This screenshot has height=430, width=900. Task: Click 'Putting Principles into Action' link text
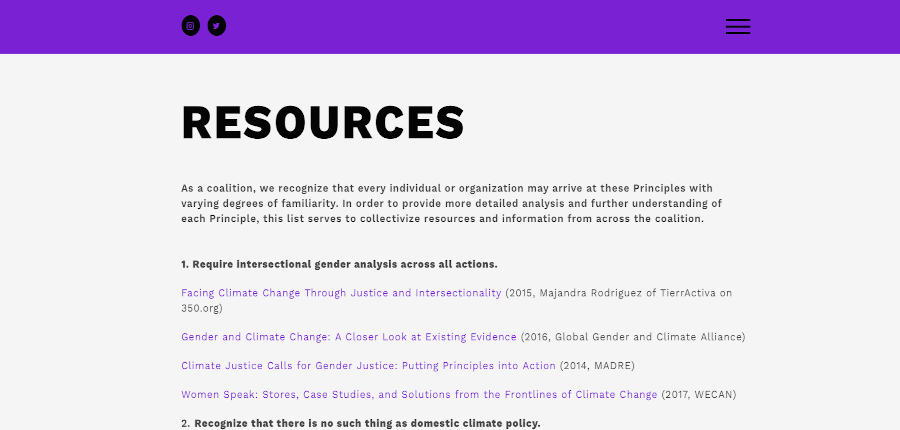pyautogui.click(x=479, y=366)
